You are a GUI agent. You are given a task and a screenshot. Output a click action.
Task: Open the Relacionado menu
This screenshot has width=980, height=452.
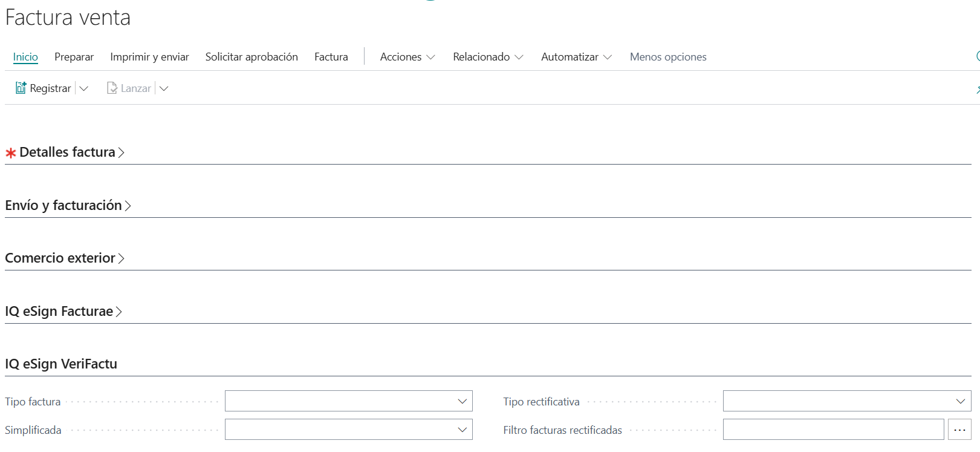pyautogui.click(x=488, y=57)
